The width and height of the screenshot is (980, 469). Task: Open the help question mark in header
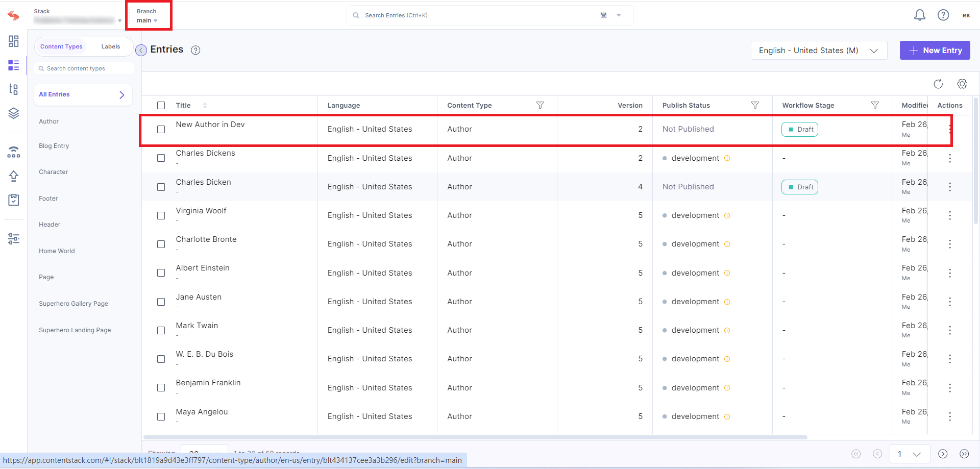[x=943, y=15]
